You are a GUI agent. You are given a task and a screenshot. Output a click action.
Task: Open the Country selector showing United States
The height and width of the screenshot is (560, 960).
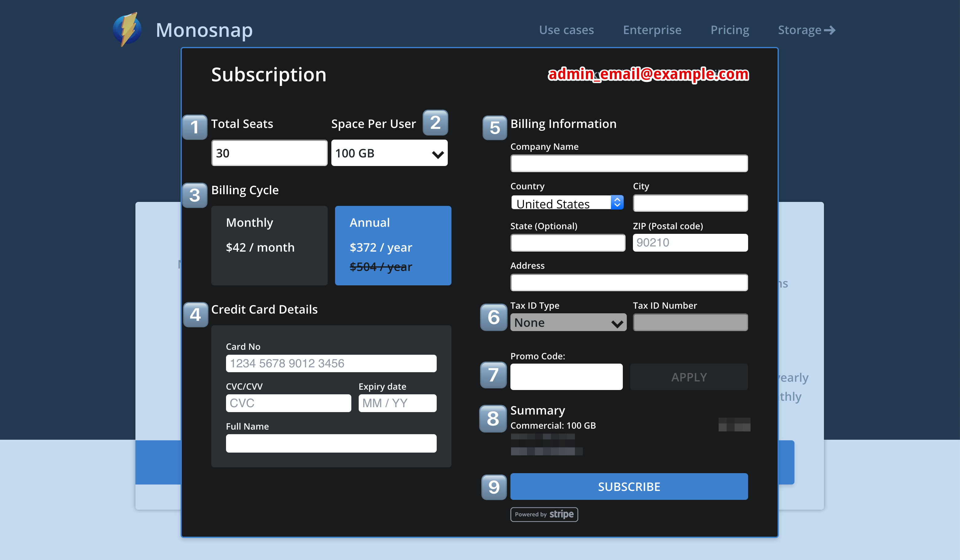coord(567,203)
